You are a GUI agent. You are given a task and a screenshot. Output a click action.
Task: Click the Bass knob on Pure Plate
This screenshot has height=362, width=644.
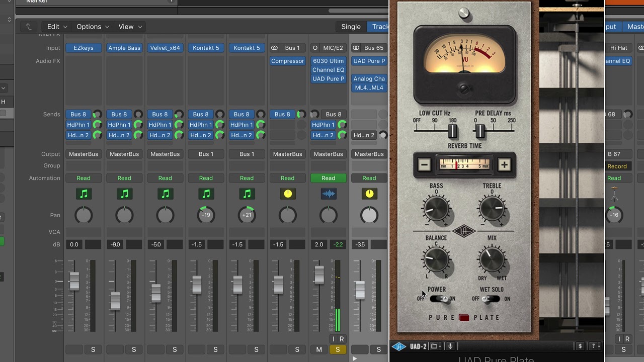coord(436,208)
